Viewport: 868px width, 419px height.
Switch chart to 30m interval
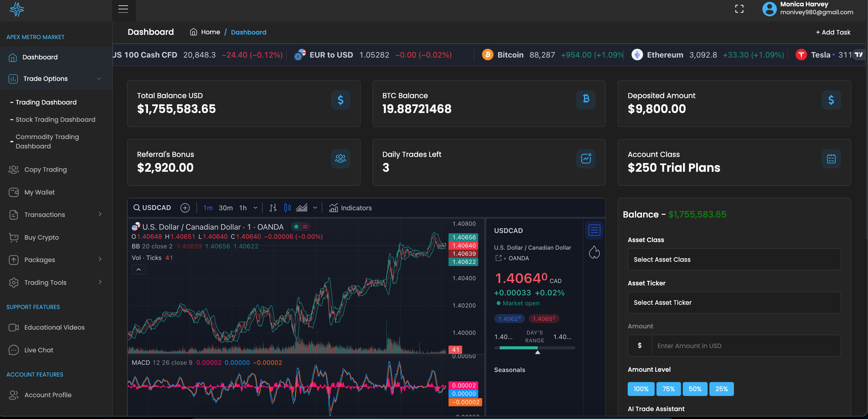[226, 208]
